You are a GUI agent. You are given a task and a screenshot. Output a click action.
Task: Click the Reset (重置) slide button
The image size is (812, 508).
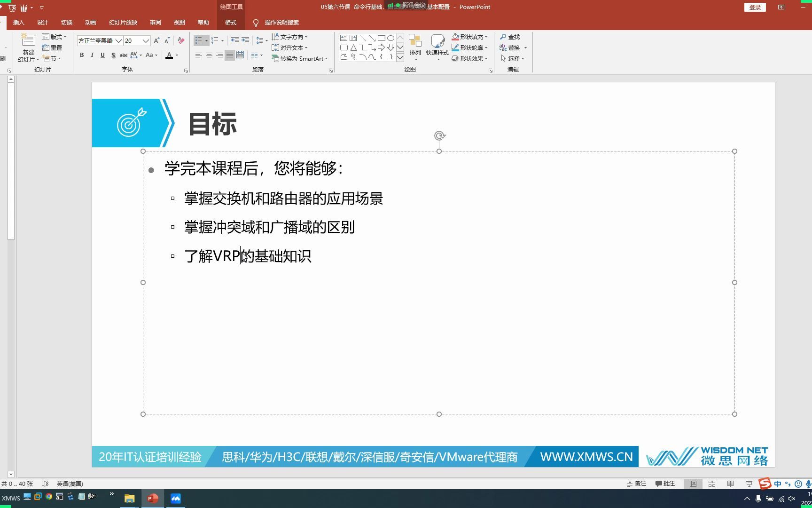point(52,48)
